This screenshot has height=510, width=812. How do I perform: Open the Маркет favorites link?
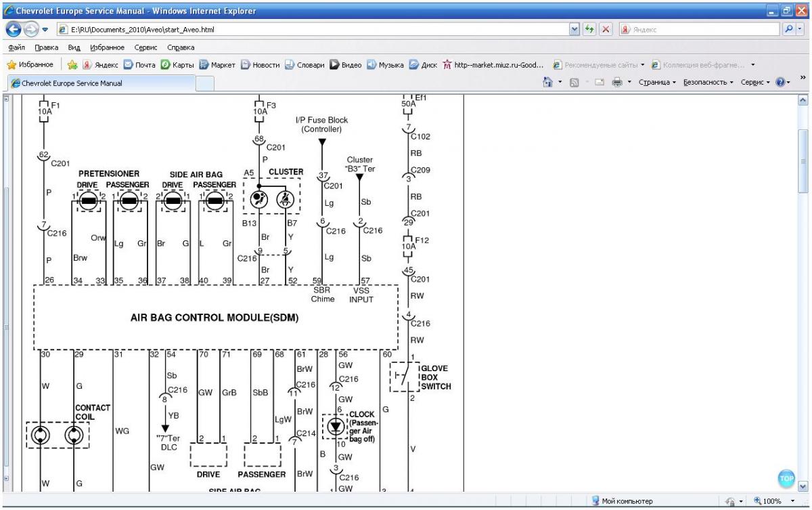[x=217, y=65]
